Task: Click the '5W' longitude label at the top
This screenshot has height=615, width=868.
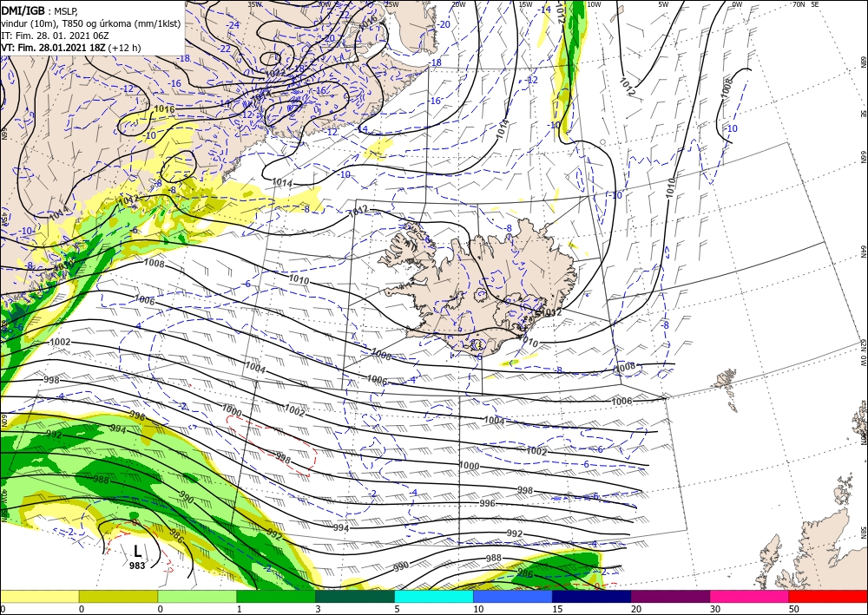Action: tap(663, 4)
